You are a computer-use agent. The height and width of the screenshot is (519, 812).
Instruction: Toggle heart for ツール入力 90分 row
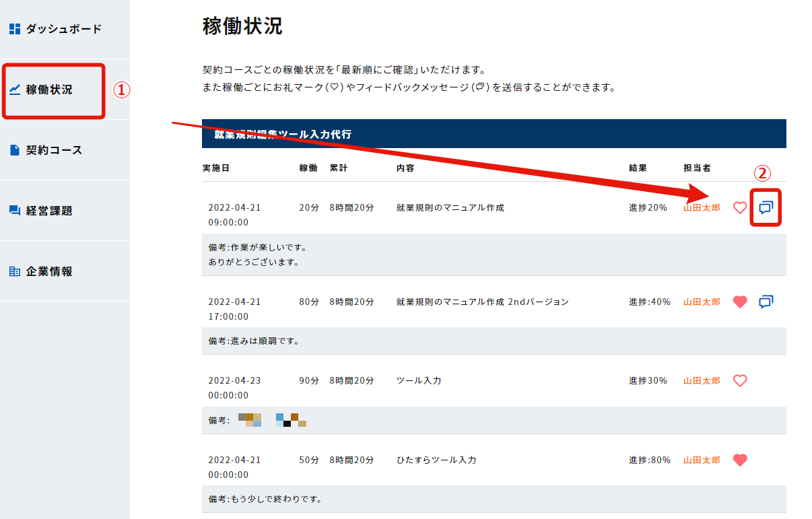coord(740,381)
